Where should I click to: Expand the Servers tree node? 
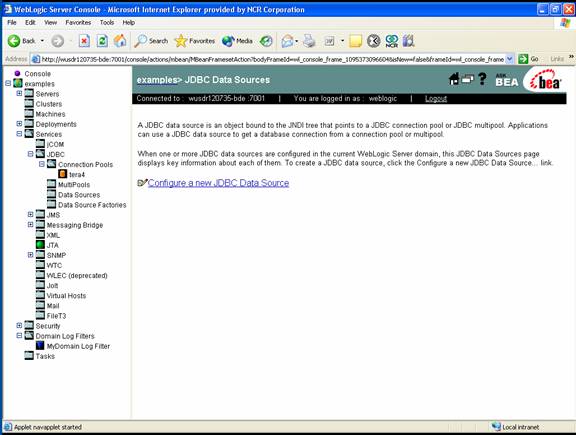(x=19, y=93)
